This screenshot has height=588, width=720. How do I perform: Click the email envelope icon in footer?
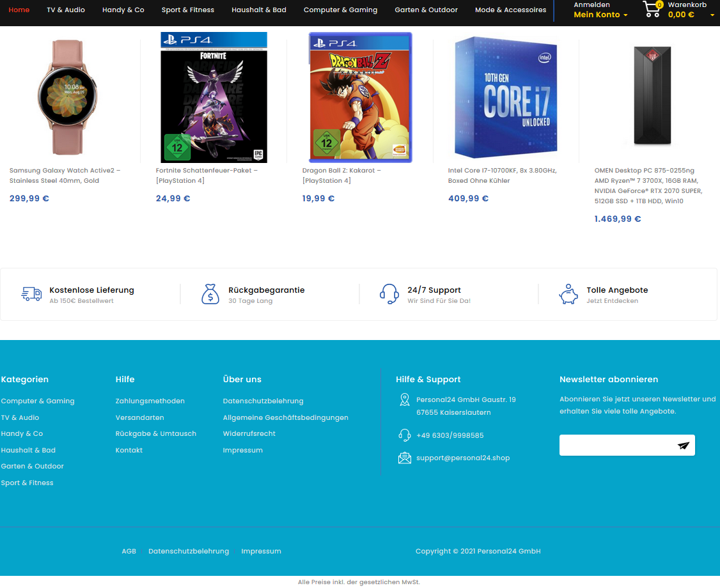[x=405, y=458]
